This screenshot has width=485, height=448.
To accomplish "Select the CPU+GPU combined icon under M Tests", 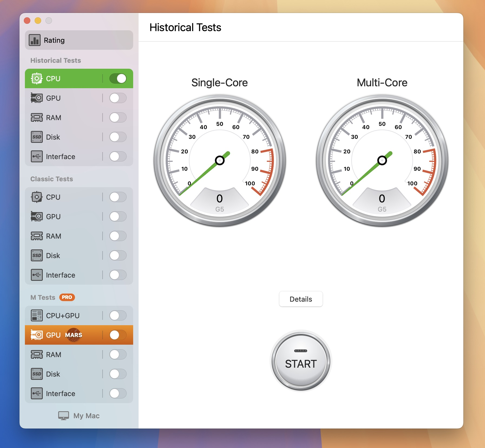I will pos(37,315).
